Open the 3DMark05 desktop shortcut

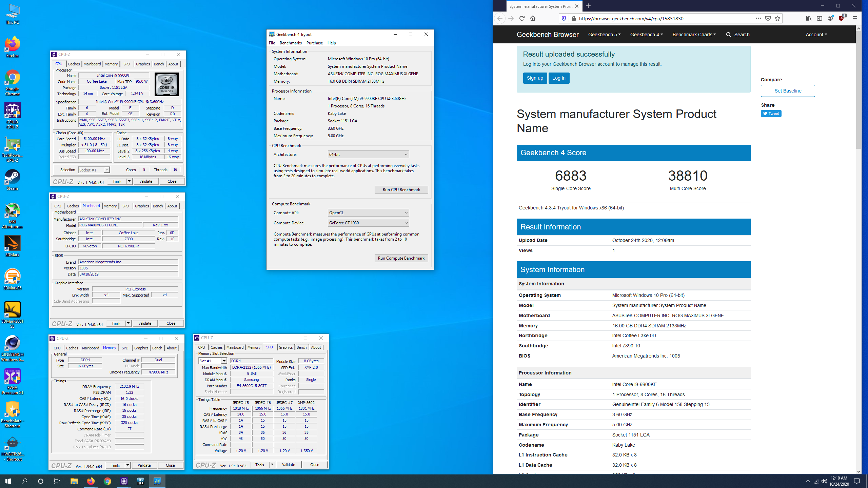13,280
